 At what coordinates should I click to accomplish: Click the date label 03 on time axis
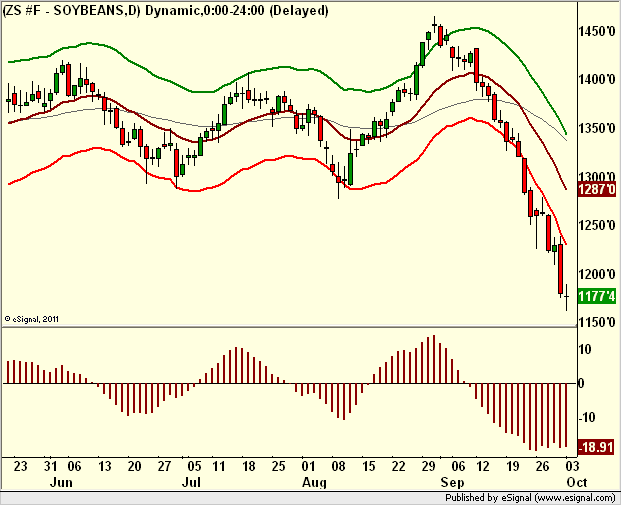(x=572, y=466)
